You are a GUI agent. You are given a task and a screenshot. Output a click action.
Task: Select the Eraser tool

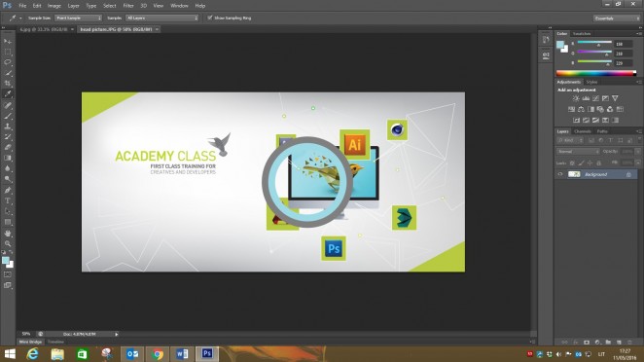click(8, 148)
